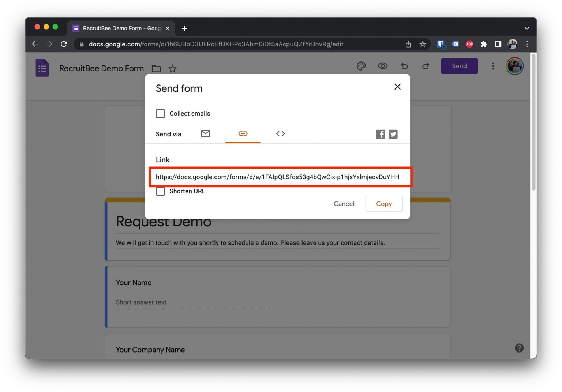Screen dimensions: 562x392
Task: Enable Collect emails checkbox
Action: point(160,114)
